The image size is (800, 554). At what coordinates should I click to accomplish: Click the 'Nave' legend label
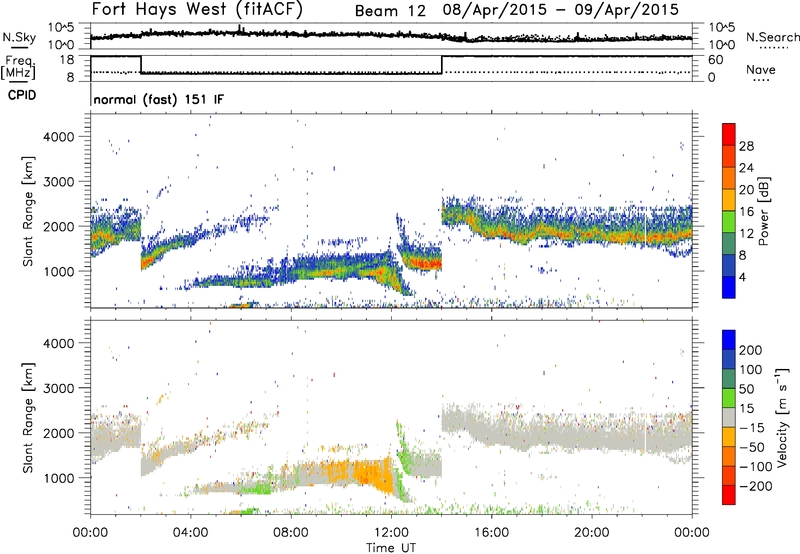(760, 70)
